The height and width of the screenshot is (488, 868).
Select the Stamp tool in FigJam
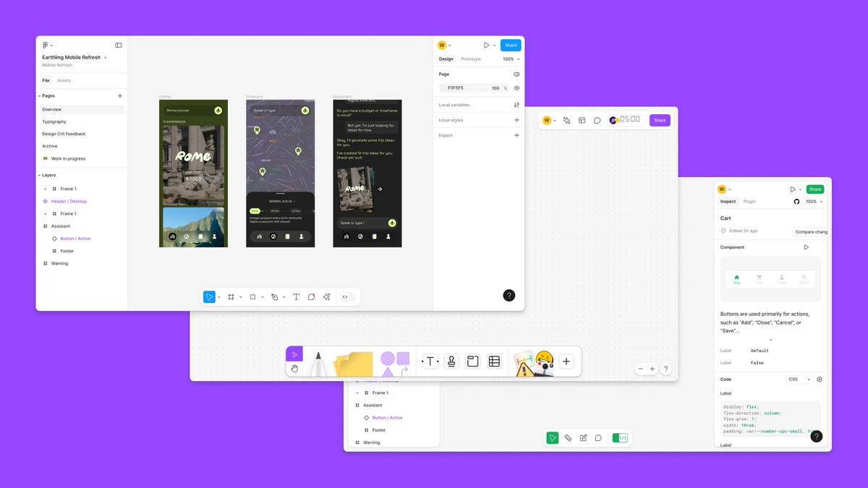click(451, 361)
